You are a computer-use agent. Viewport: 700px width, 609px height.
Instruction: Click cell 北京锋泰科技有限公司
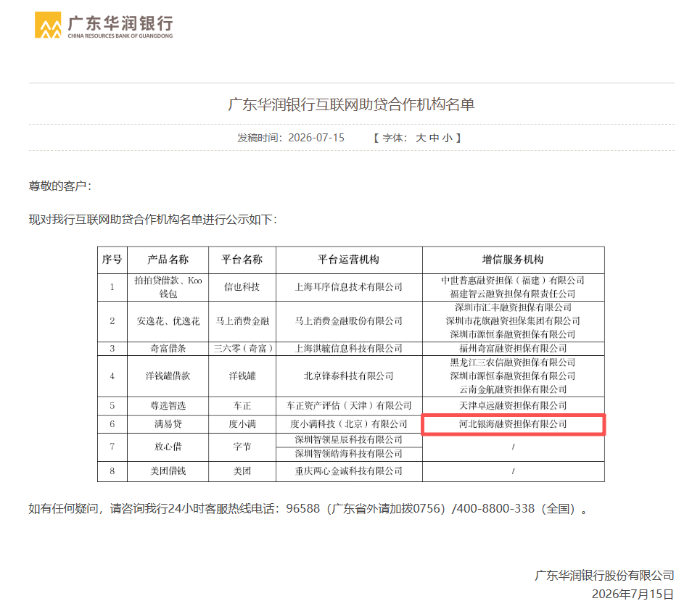(x=349, y=376)
